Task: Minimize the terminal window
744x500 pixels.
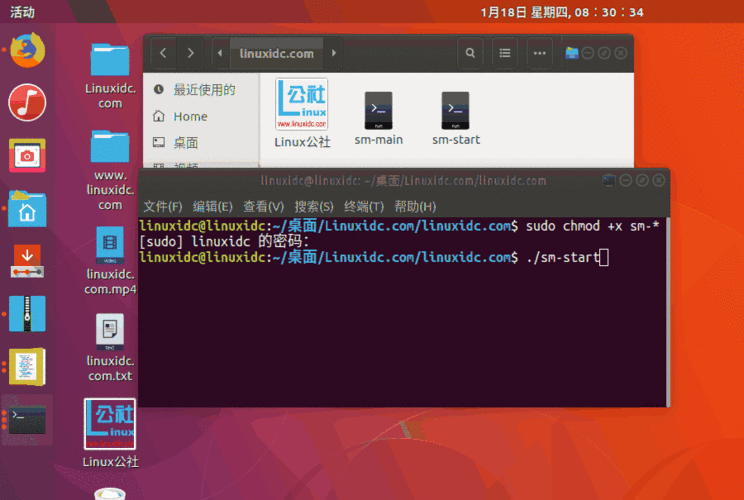Action: tap(626, 180)
